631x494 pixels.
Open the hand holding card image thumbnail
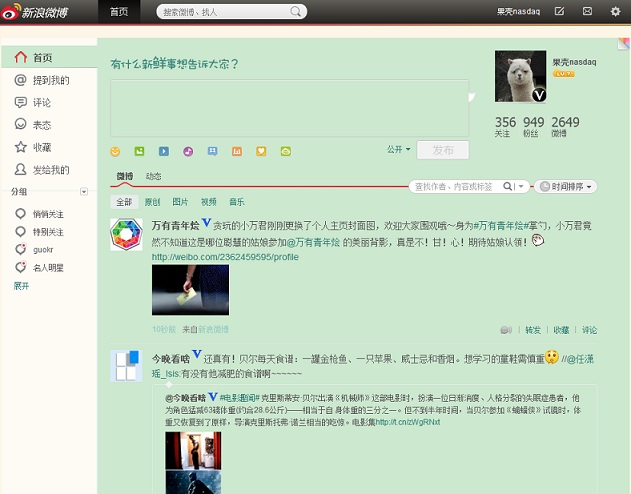click(x=190, y=290)
